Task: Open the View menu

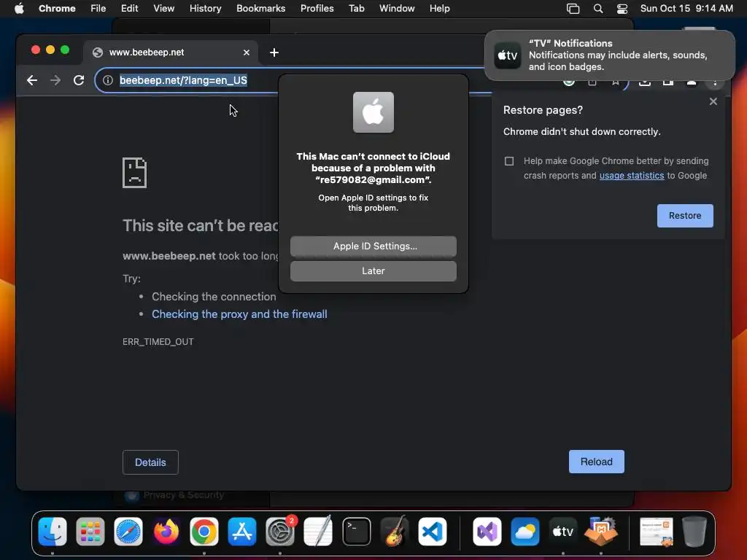Action: click(x=163, y=9)
